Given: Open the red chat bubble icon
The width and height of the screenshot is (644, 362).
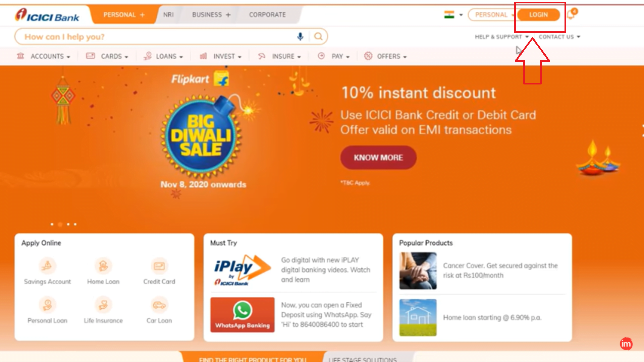Looking at the screenshot, I should pyautogui.click(x=626, y=344).
